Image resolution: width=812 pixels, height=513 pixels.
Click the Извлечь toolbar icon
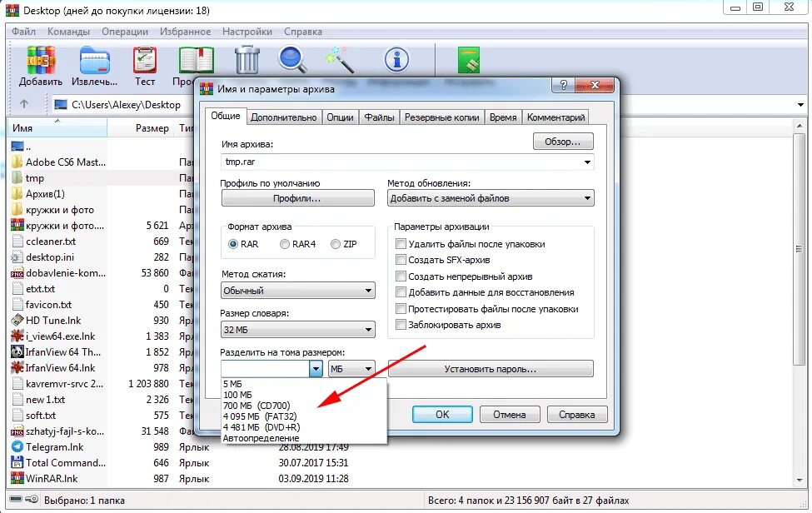click(94, 61)
